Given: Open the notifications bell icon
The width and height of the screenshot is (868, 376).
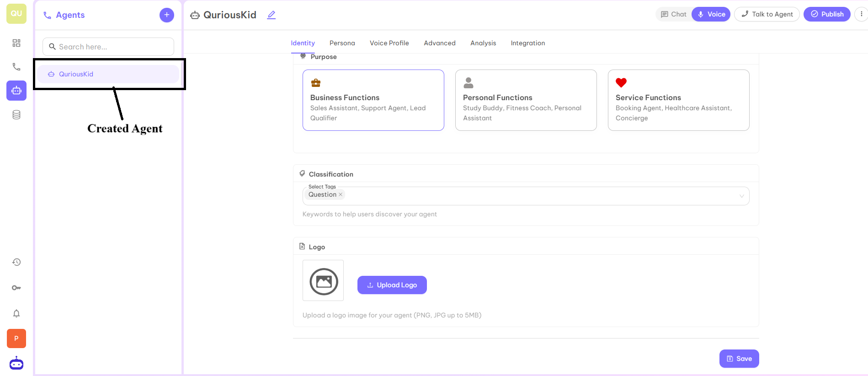Looking at the screenshot, I should tap(16, 313).
